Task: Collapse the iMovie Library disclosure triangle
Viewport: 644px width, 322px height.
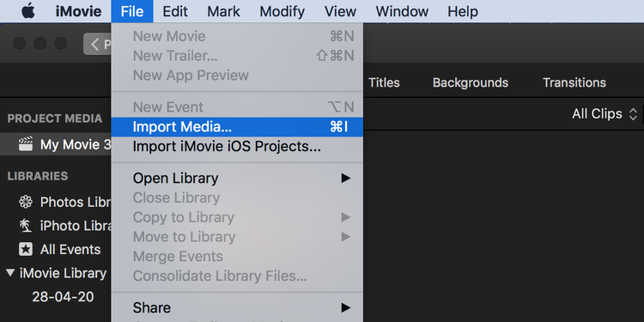Action: tap(10, 273)
